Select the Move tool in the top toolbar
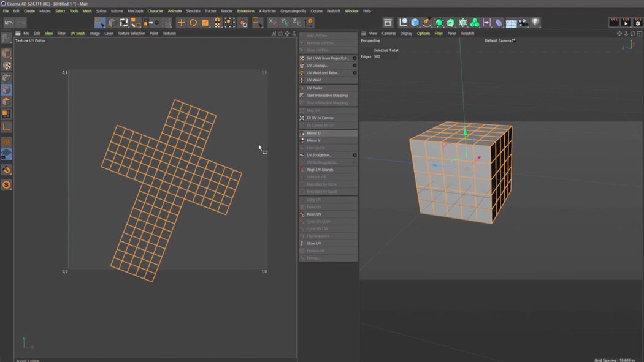The width and height of the screenshot is (644, 362). point(182,22)
